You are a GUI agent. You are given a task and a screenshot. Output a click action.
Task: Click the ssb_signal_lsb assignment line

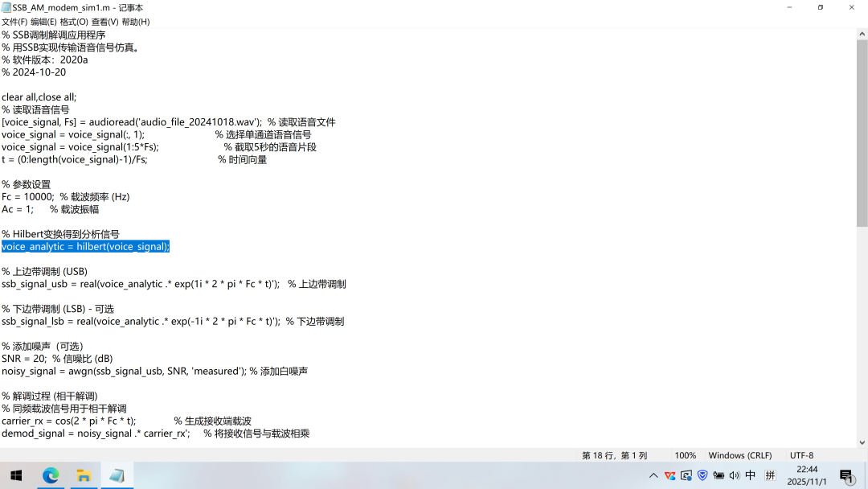[x=173, y=321]
